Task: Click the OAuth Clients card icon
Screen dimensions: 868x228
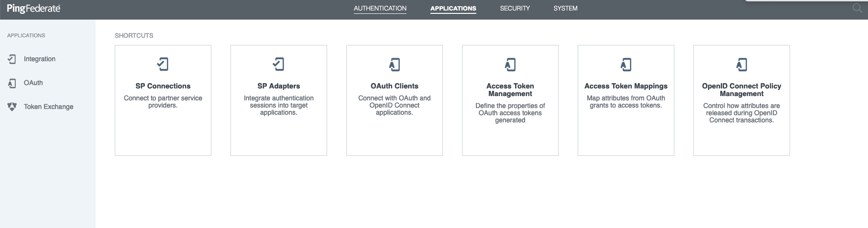Action: pyautogui.click(x=394, y=64)
